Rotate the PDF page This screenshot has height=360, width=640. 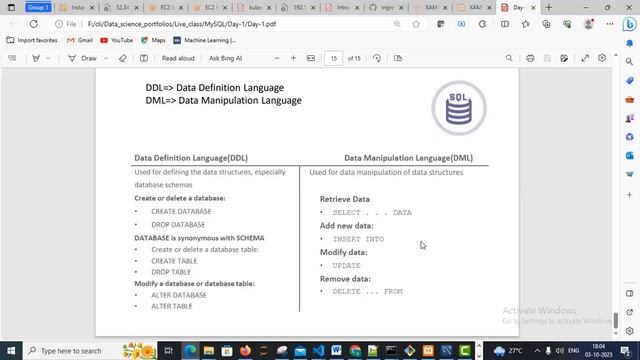[x=377, y=58]
